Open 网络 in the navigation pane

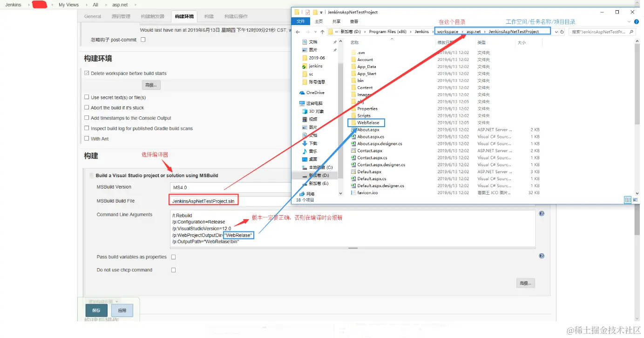307,194
